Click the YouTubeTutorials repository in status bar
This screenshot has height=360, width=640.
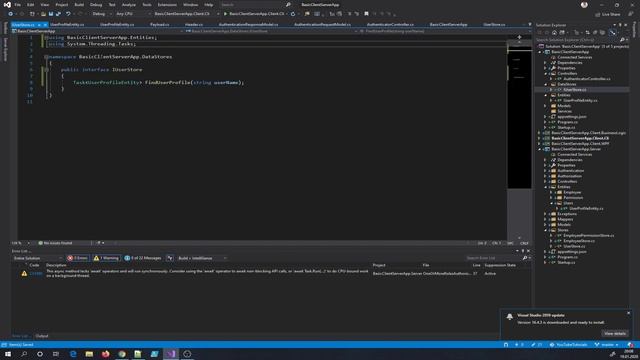(x=568, y=345)
